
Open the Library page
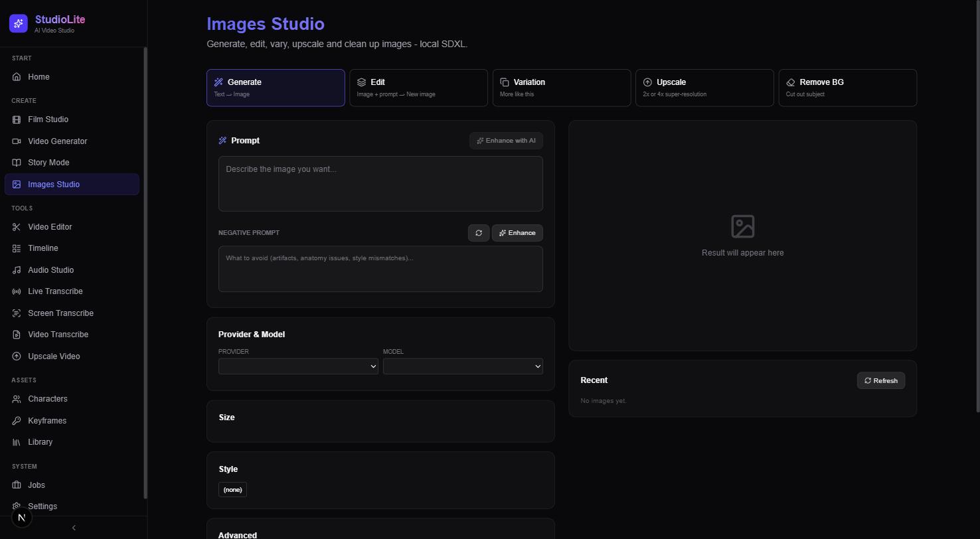click(72, 442)
